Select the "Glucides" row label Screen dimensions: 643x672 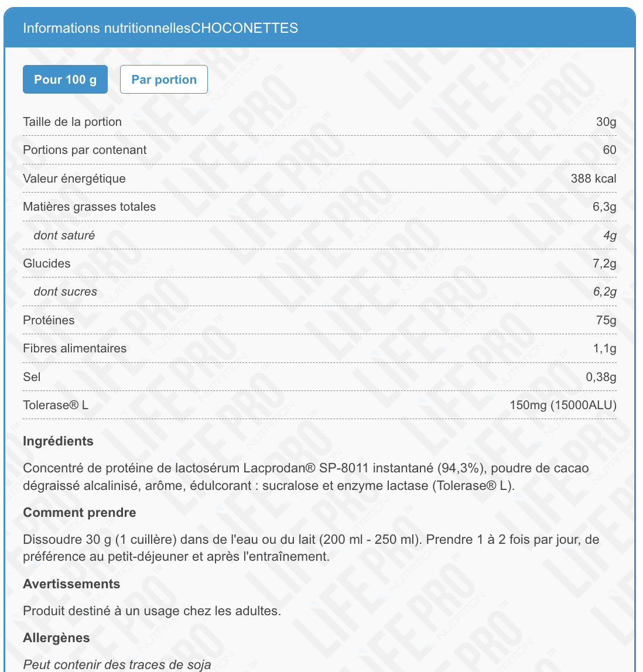coord(47,263)
